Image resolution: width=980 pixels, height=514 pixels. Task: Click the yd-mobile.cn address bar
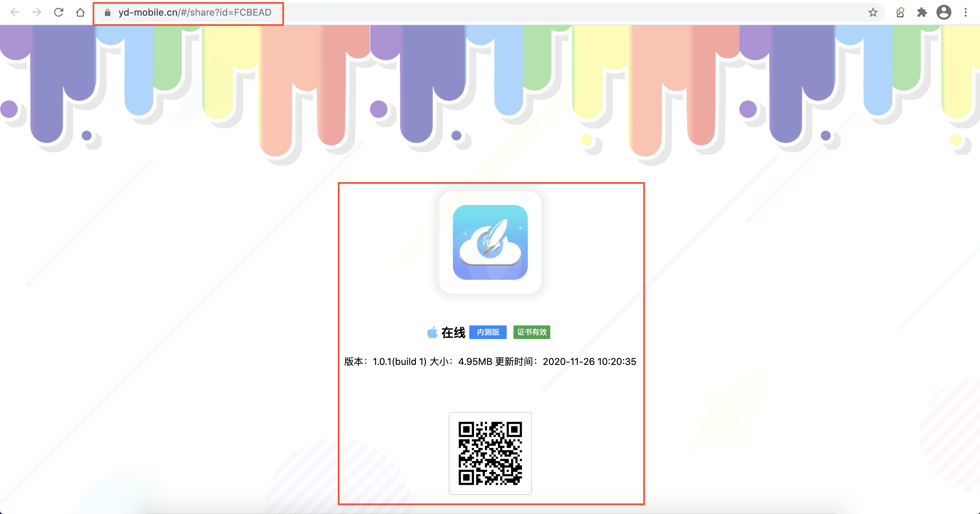click(x=491, y=13)
